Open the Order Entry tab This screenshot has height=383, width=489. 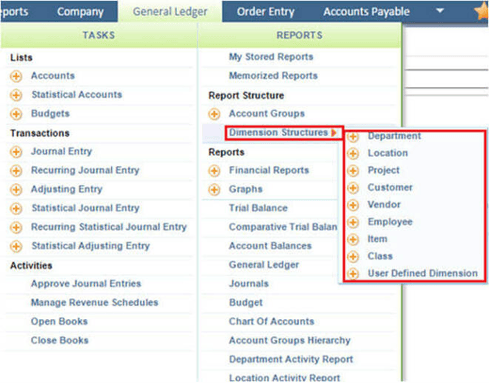(266, 11)
